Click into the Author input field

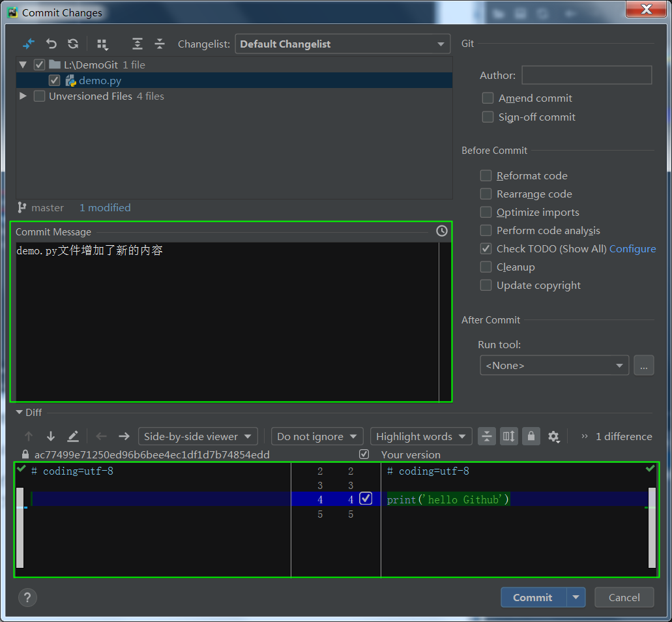click(587, 75)
